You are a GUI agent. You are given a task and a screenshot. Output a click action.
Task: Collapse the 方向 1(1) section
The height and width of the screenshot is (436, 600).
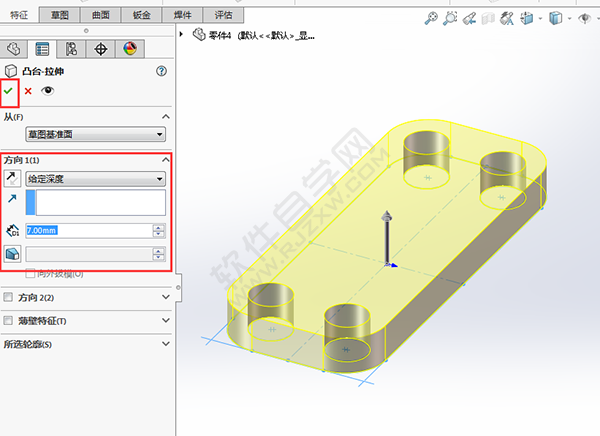(166, 160)
